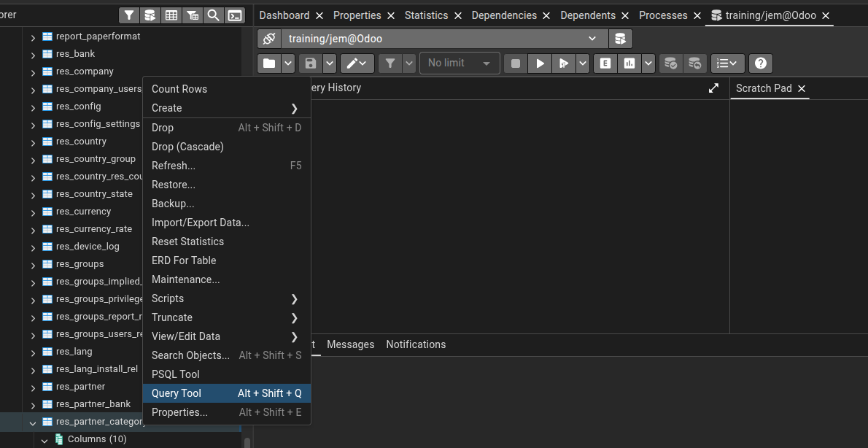Open the Messages tab
The height and width of the screenshot is (448, 868).
click(350, 344)
